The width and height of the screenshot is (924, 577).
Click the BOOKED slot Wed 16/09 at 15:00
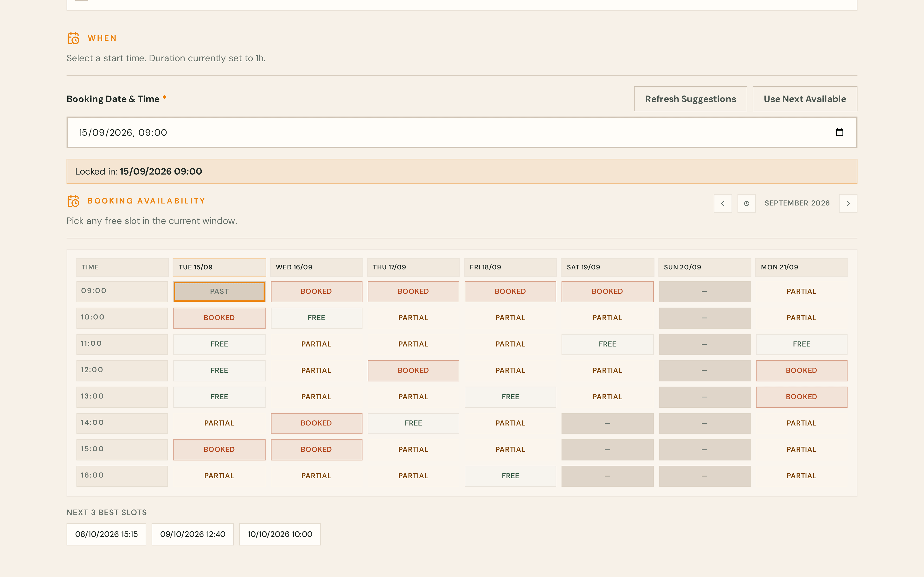316,450
